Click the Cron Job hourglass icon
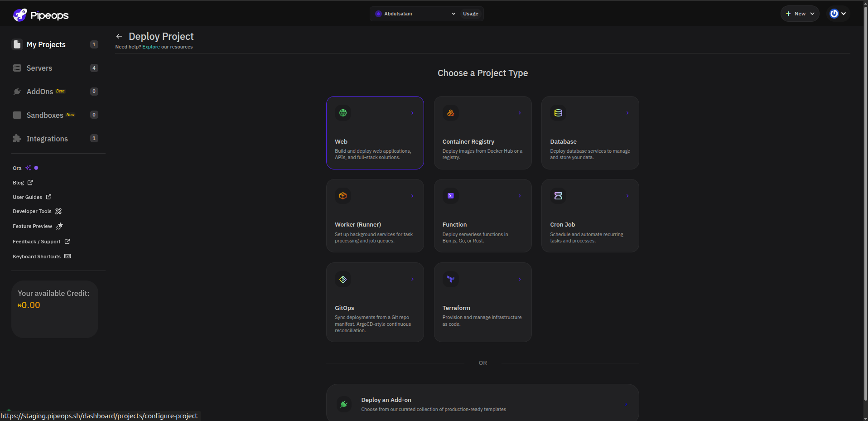 pos(558,196)
